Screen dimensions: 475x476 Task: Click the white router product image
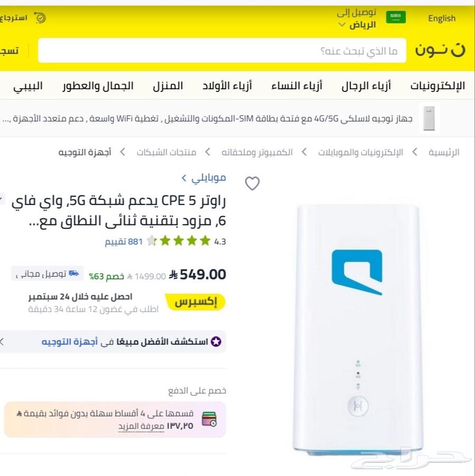pos(357,329)
